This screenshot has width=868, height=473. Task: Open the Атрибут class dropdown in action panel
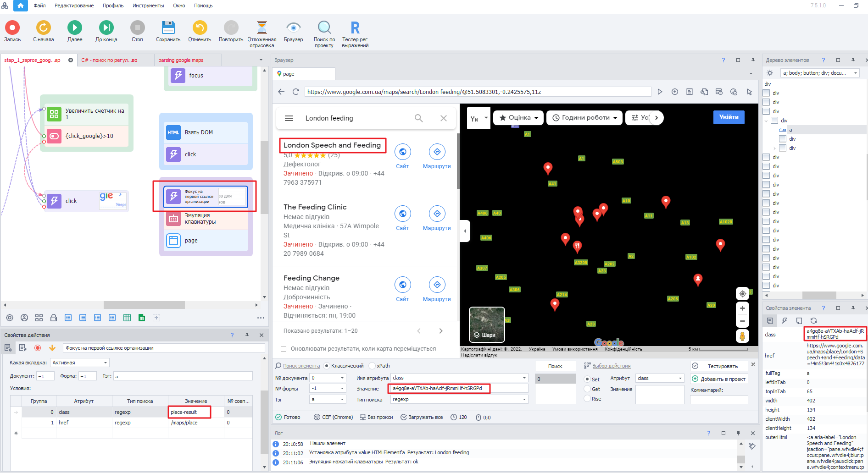pos(660,378)
